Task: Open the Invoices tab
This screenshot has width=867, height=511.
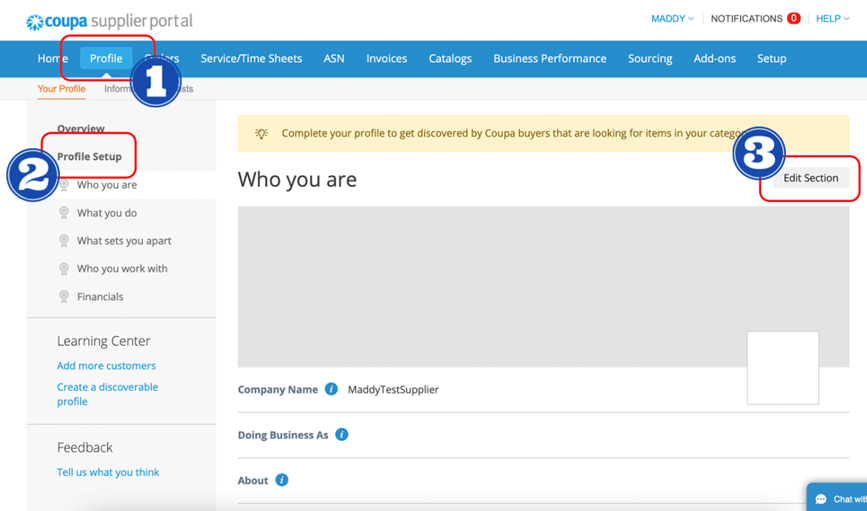Action: [x=387, y=58]
